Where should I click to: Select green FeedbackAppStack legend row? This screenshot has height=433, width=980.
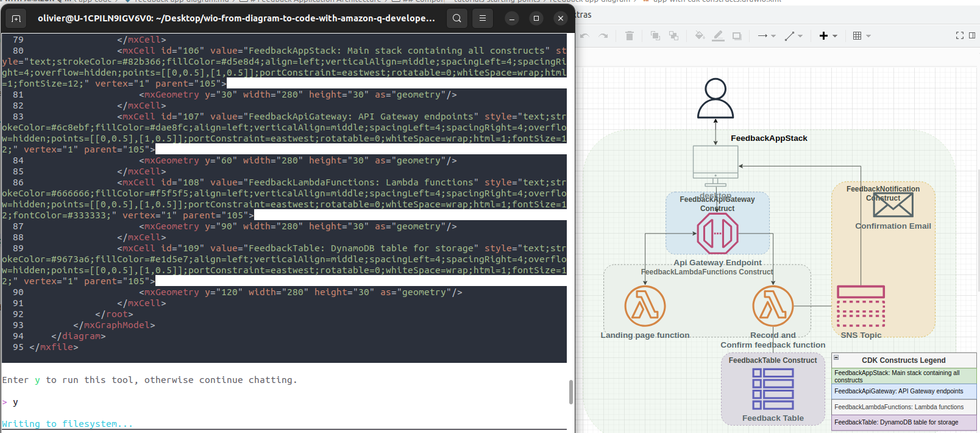pyautogui.click(x=904, y=376)
